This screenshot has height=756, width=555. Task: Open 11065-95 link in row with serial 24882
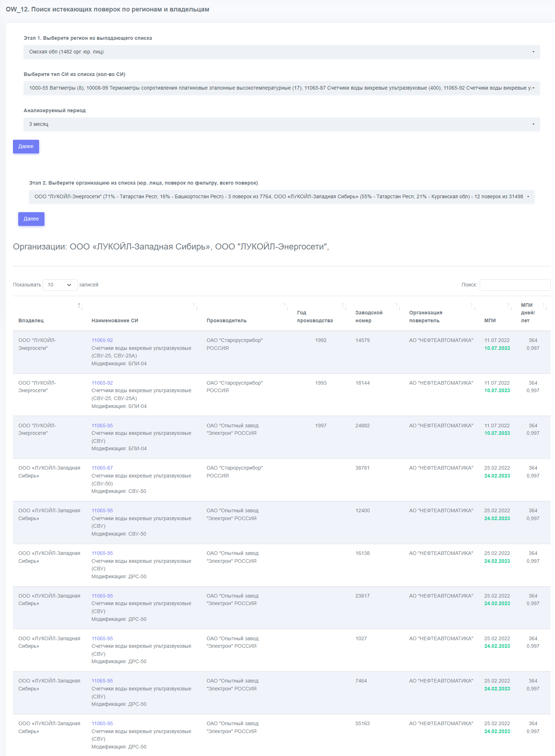102,426
